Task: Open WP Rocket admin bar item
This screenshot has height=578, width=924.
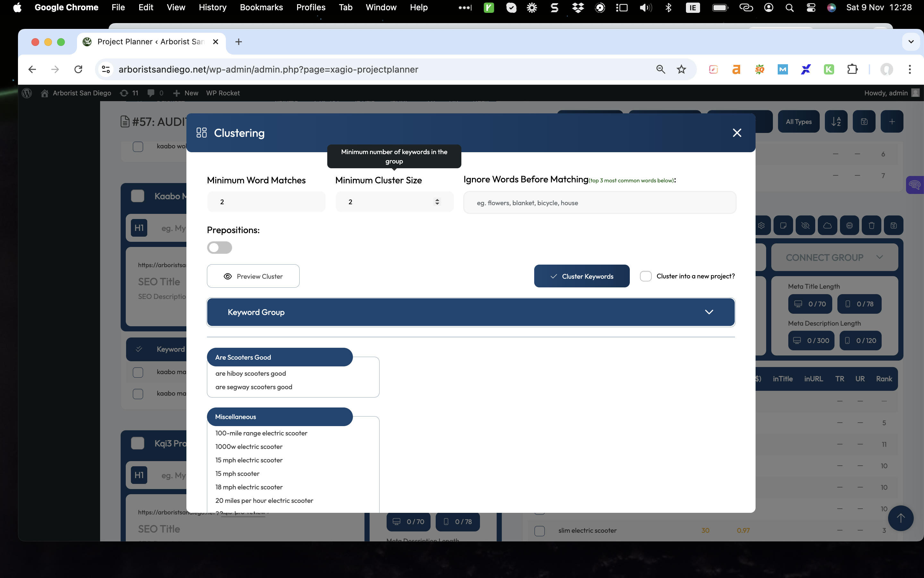Action: (x=223, y=93)
